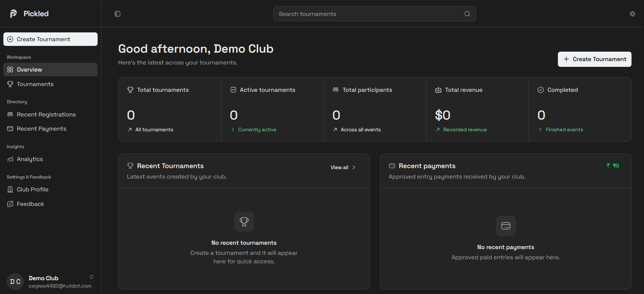Click the empty-state trophy icon

coord(244,222)
